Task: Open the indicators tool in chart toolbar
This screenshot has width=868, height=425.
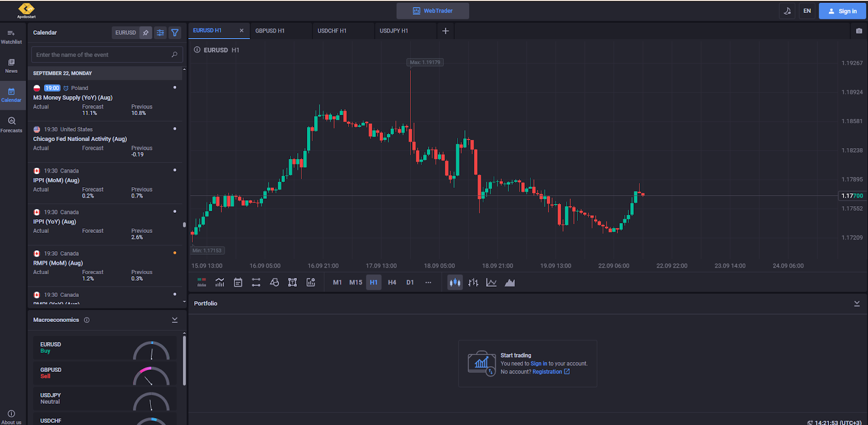Action: (x=220, y=282)
